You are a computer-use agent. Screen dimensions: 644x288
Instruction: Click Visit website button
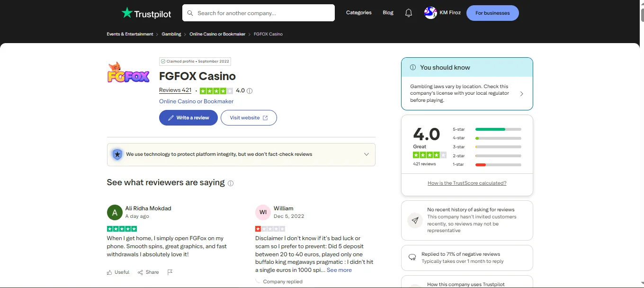pyautogui.click(x=249, y=118)
